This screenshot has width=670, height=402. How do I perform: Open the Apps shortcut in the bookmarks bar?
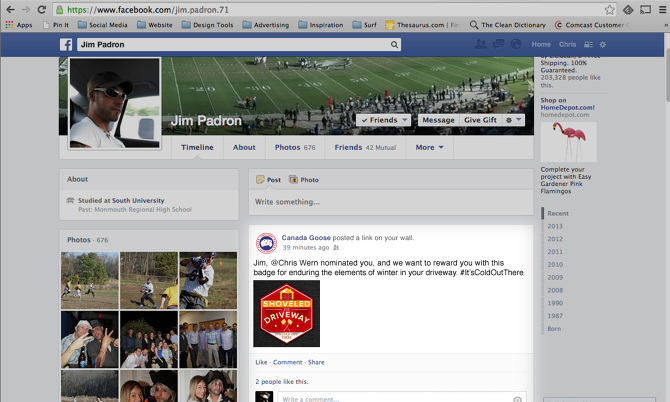coord(19,25)
